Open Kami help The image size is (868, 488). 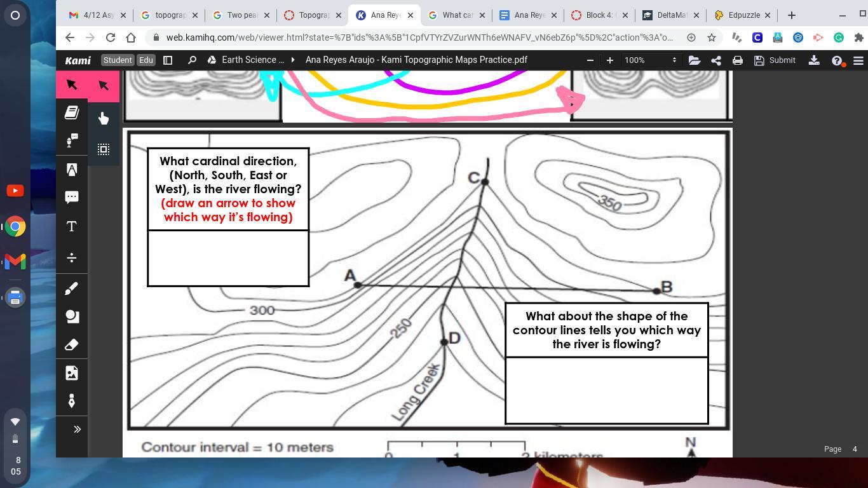pyautogui.click(x=837, y=61)
